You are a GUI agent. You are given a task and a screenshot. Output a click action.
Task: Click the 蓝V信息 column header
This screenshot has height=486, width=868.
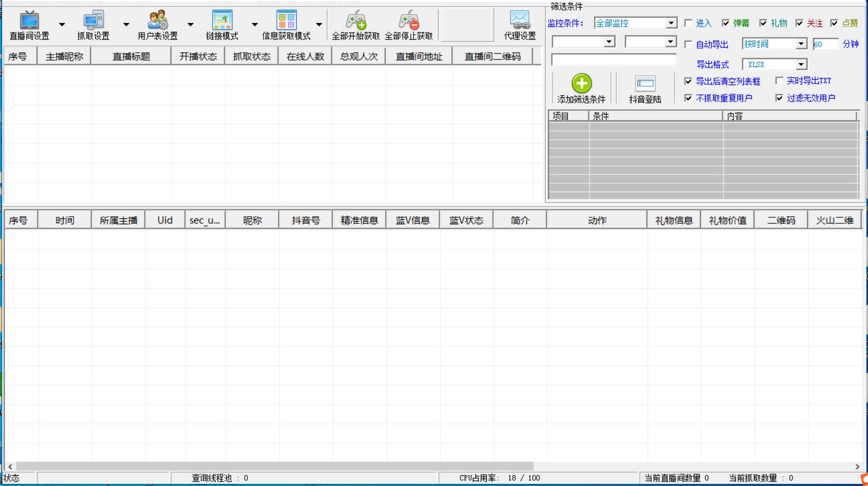(x=413, y=220)
